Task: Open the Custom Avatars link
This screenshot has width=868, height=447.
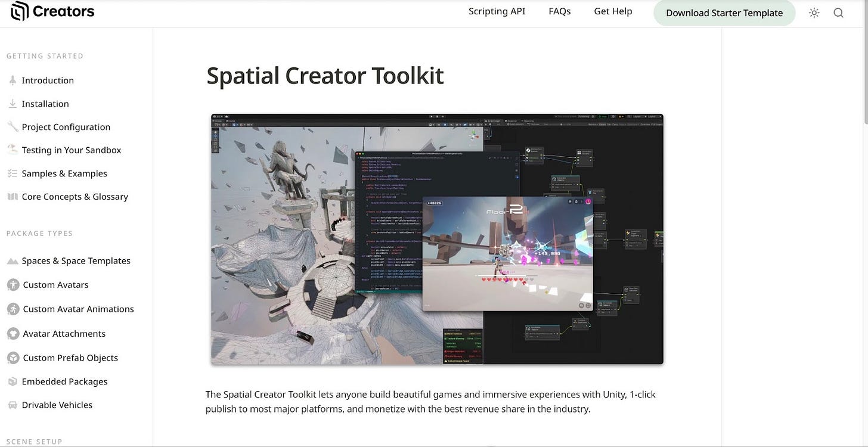Action: tap(55, 285)
